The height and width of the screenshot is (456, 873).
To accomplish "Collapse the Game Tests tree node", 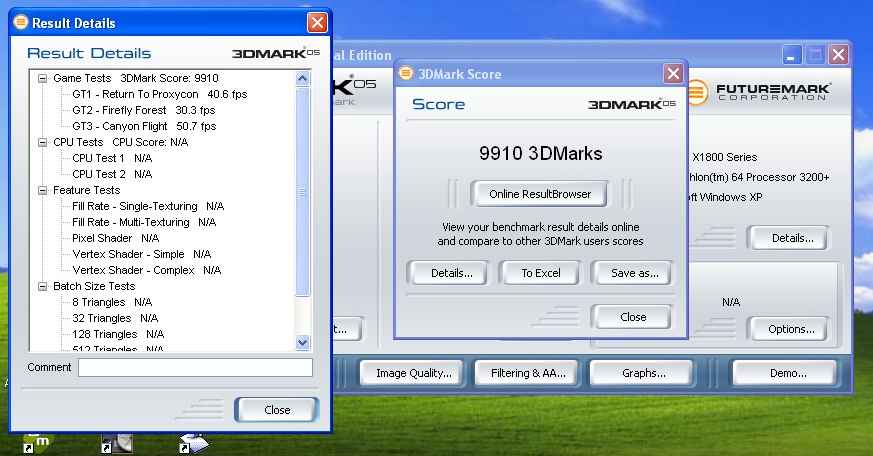I will click(x=43, y=78).
